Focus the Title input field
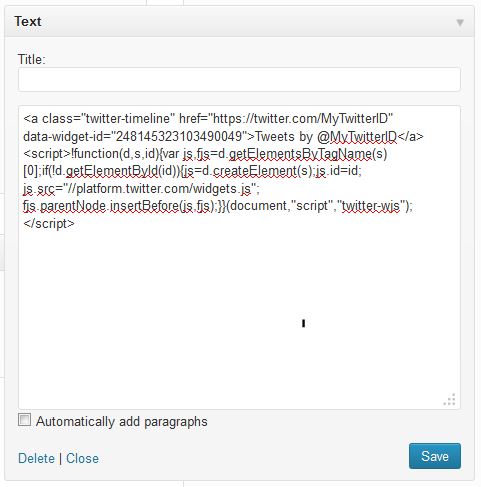The image size is (481, 487). tap(239, 79)
